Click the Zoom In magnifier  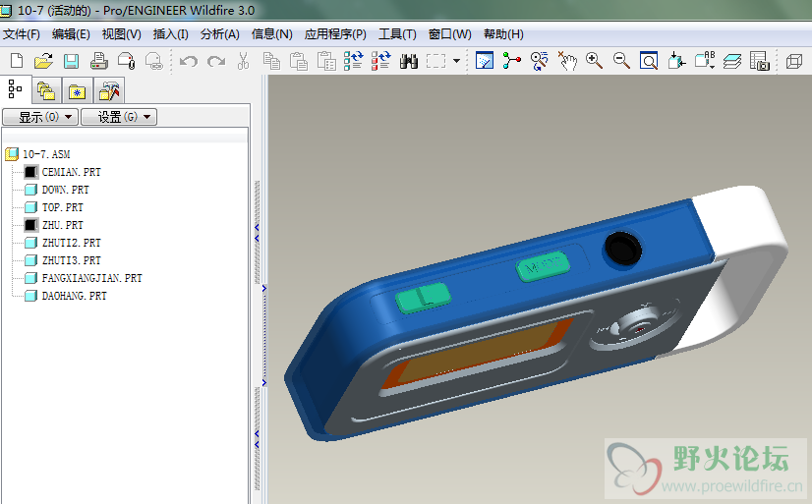(x=594, y=61)
